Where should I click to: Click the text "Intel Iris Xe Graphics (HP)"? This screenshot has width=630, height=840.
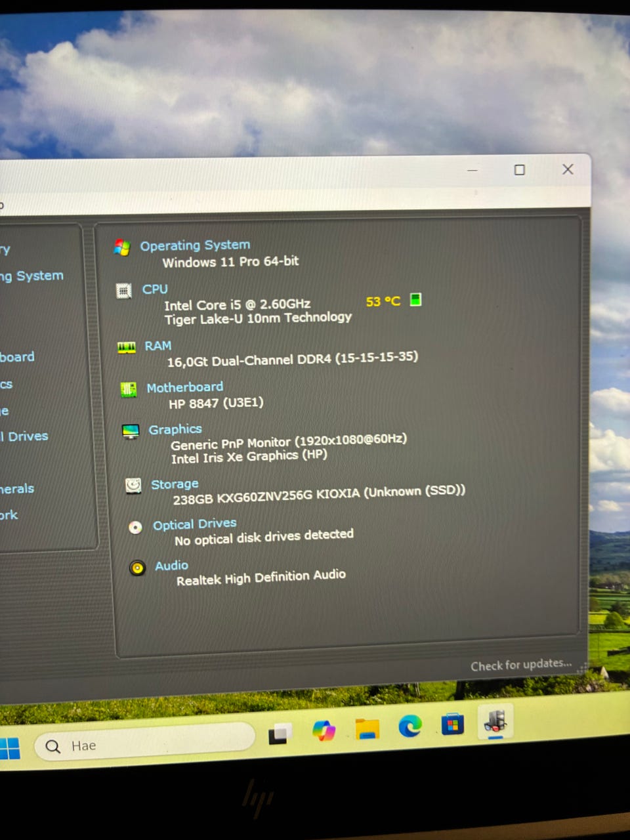(x=249, y=457)
